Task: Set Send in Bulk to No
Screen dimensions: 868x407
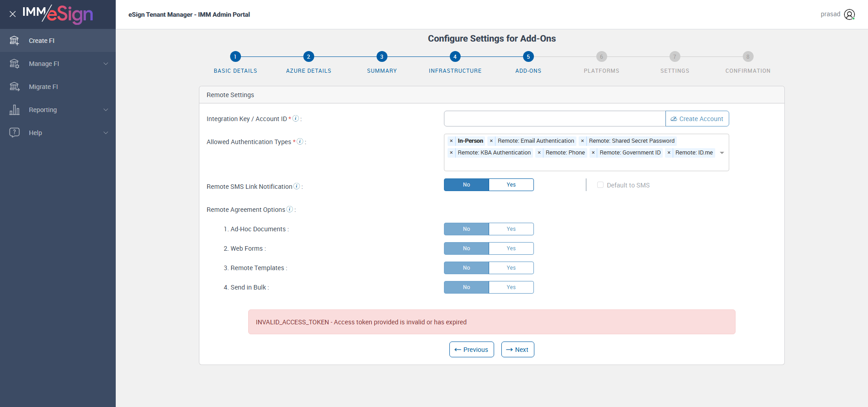Action: coord(467,287)
